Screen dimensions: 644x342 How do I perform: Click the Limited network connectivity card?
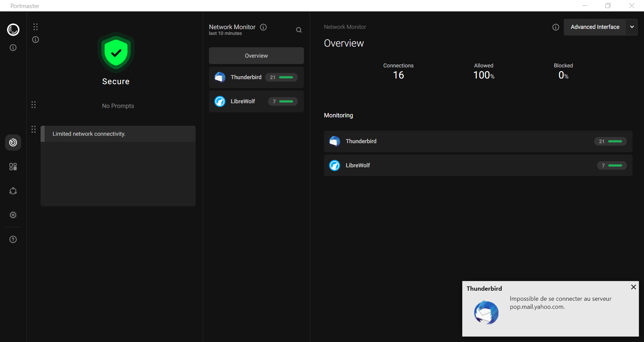[x=118, y=134]
